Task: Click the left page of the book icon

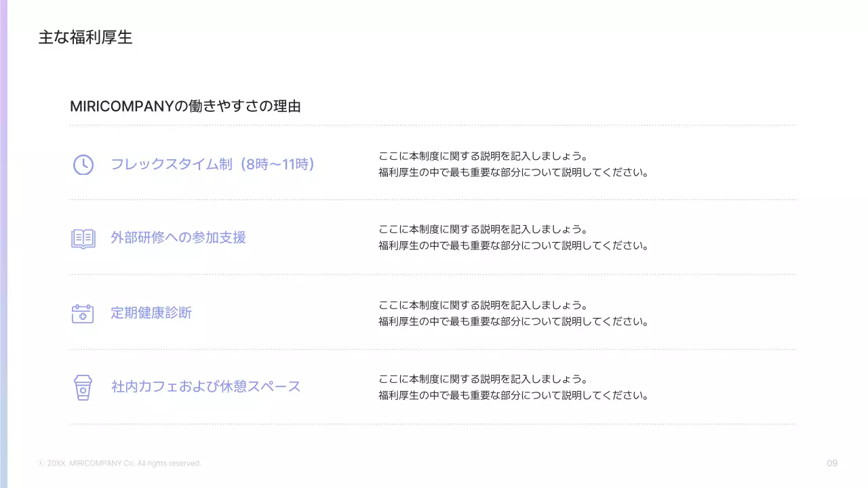Action: point(77,238)
